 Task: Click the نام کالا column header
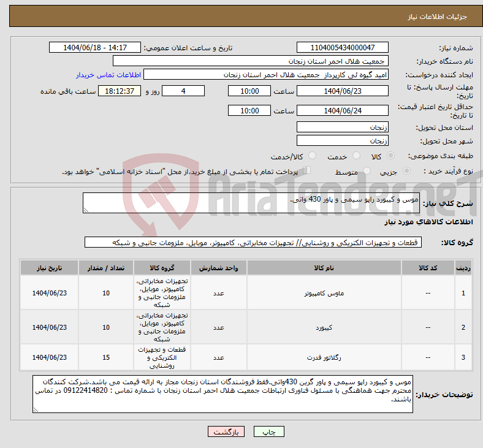324,268
